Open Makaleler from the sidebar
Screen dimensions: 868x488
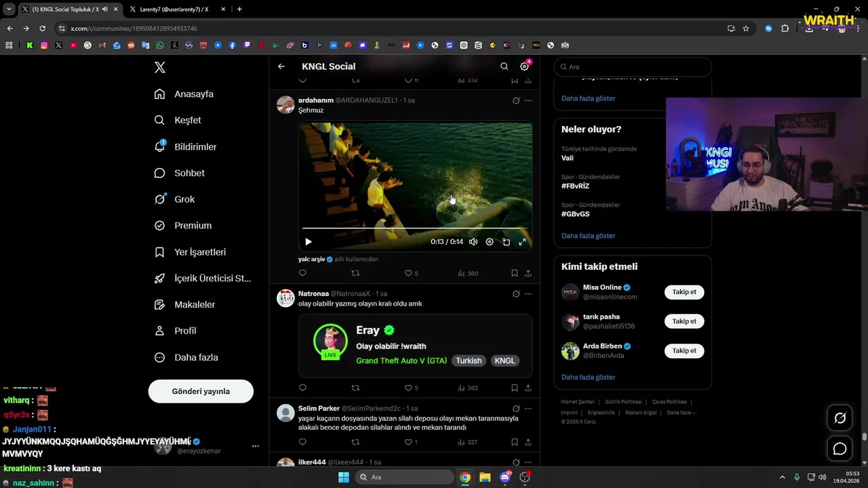coord(184,305)
